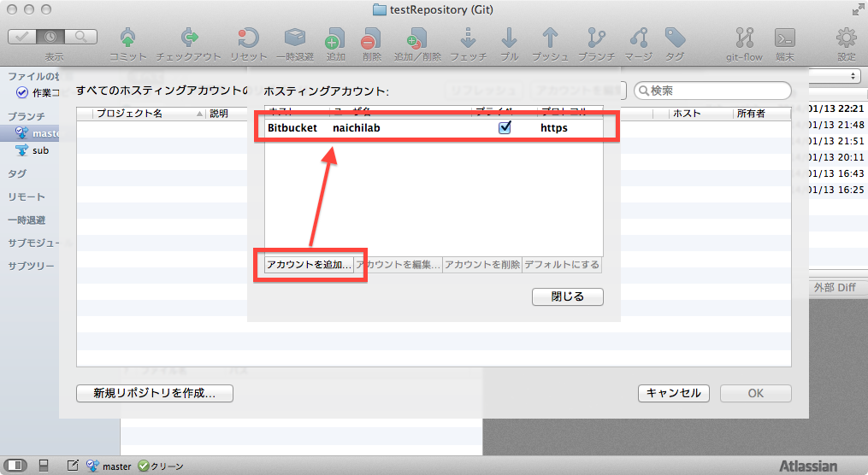This screenshot has width=868, height=475.
Task: Click the Cancel button (キャンセル)
Action: (x=674, y=393)
